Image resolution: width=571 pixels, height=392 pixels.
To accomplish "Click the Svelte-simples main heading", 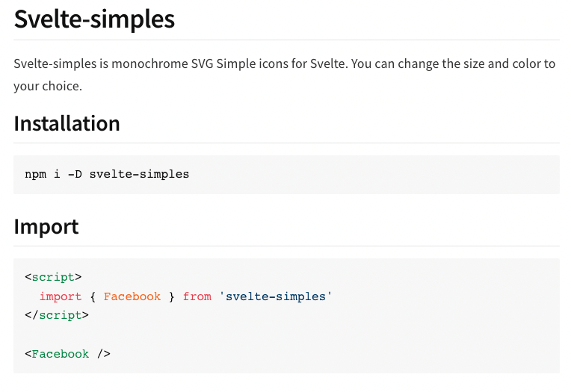I will point(94,19).
